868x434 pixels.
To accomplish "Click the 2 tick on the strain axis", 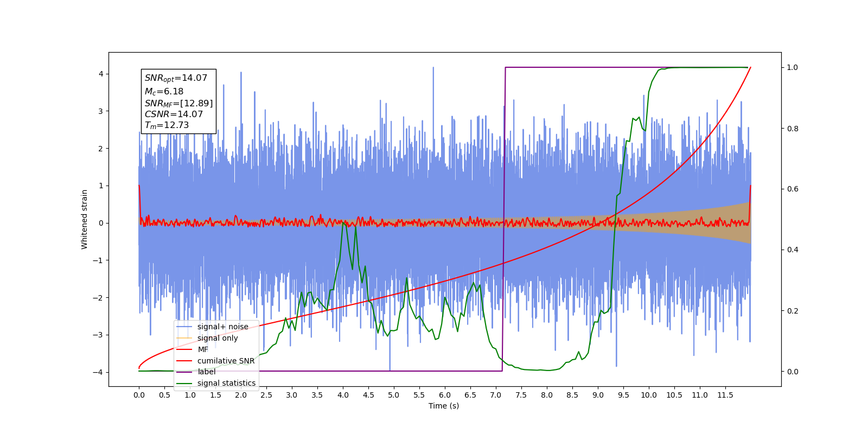I will pyautogui.click(x=101, y=149).
